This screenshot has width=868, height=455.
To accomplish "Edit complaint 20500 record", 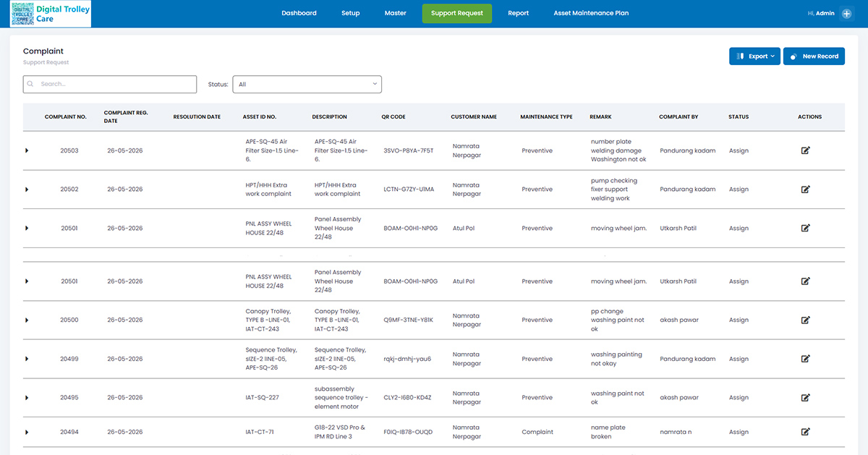I will (805, 320).
